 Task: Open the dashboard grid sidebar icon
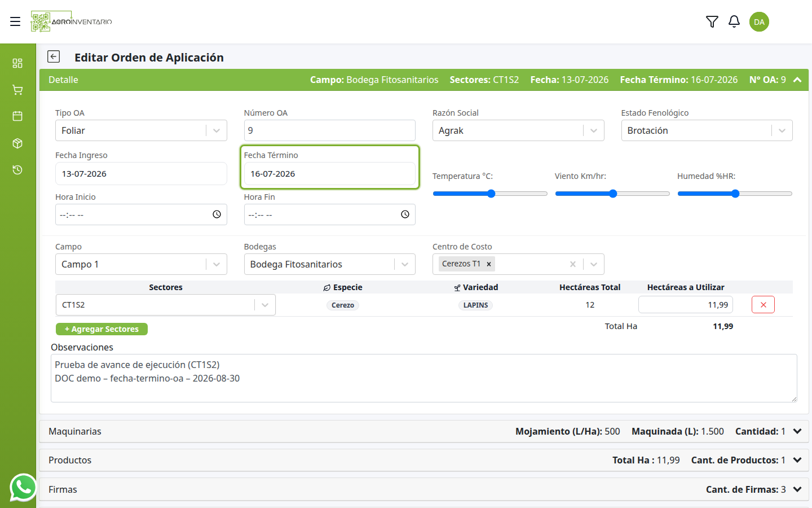pyautogui.click(x=17, y=63)
